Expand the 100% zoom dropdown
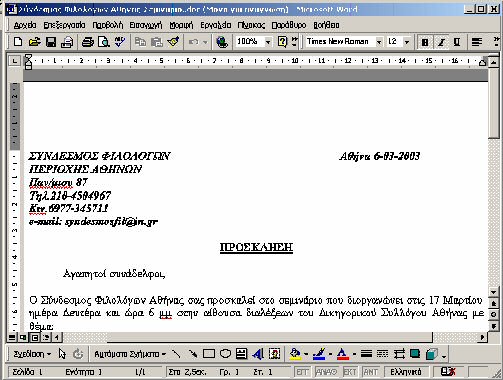This screenshot has width=503, height=380. (x=268, y=42)
